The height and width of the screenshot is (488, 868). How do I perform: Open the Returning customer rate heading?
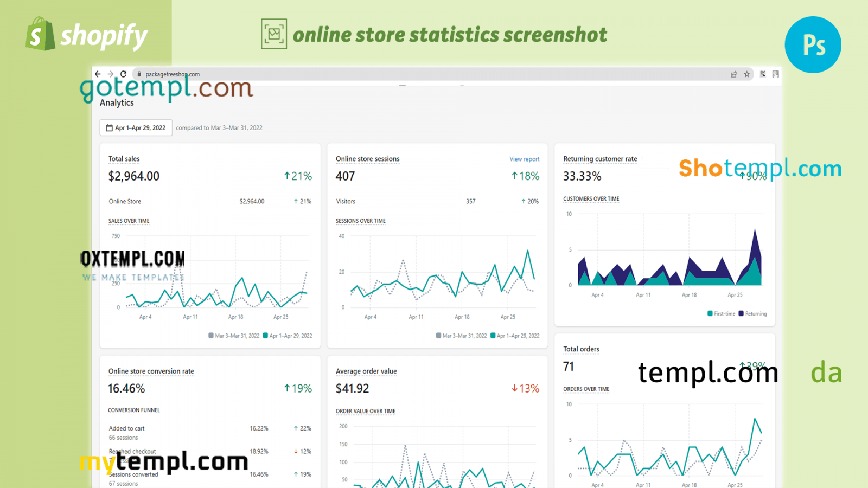600,159
